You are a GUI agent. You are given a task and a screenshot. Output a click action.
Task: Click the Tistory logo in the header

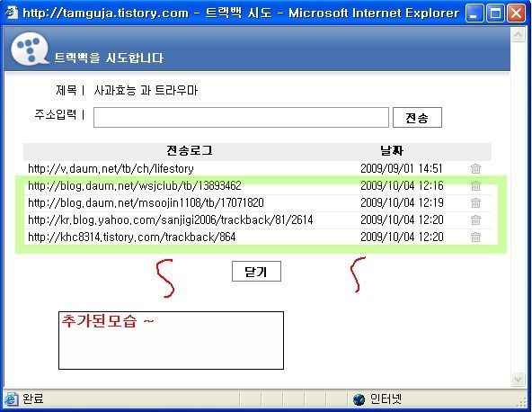[30, 49]
